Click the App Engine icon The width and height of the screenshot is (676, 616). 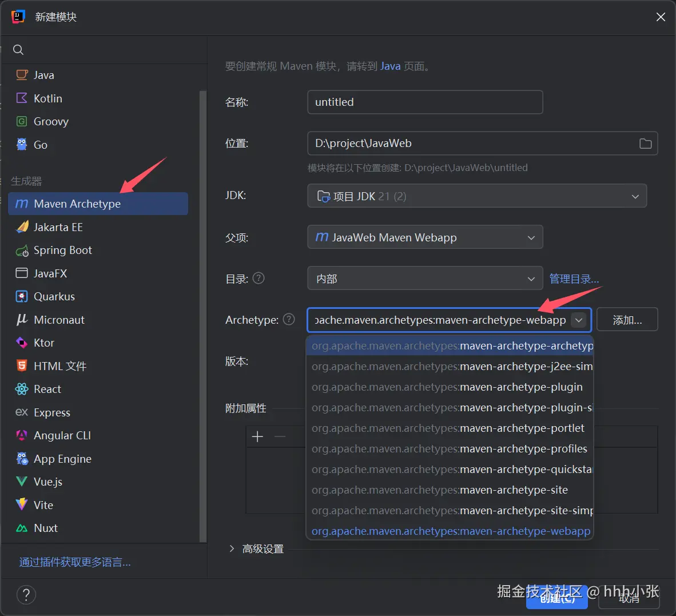click(x=22, y=459)
